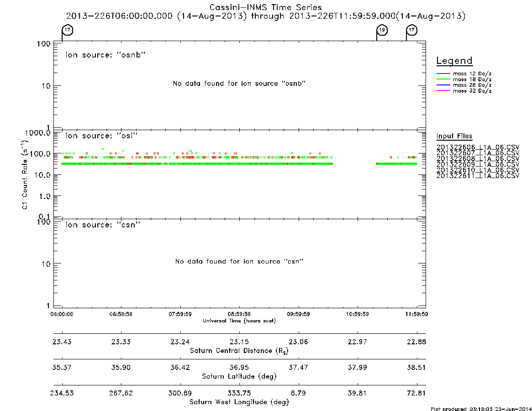This screenshot has width=532, height=411.
Task: Click the Cassini-INMS Time Series title
Action: pos(266,7)
